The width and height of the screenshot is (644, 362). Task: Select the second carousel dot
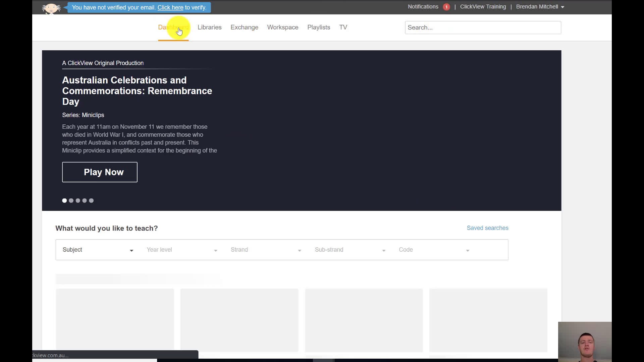tap(71, 200)
